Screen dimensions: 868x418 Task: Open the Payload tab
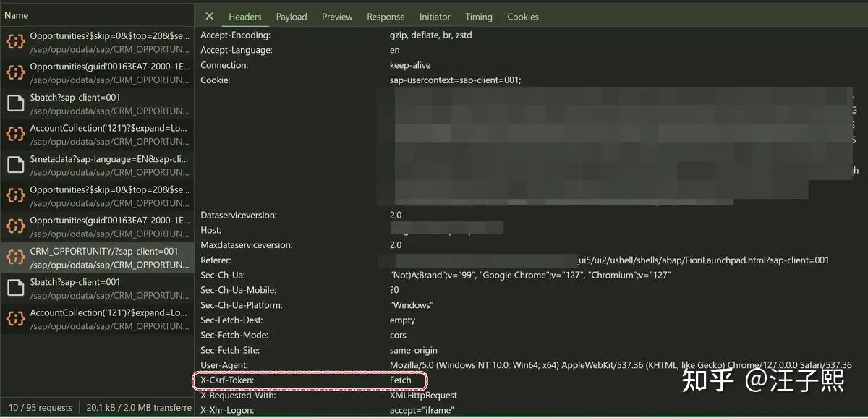point(292,17)
